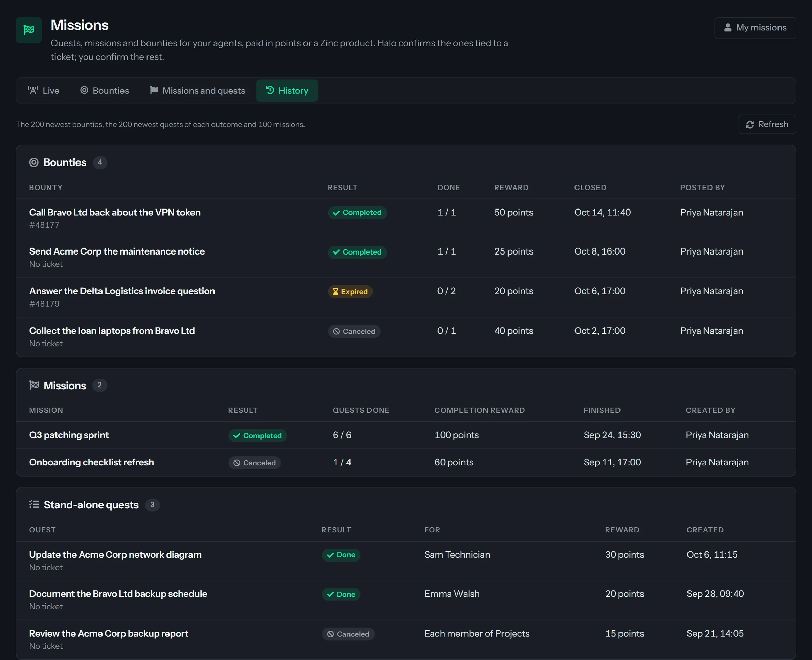Click Emma Walsh in the For column
The image size is (812, 660).
(x=452, y=594)
